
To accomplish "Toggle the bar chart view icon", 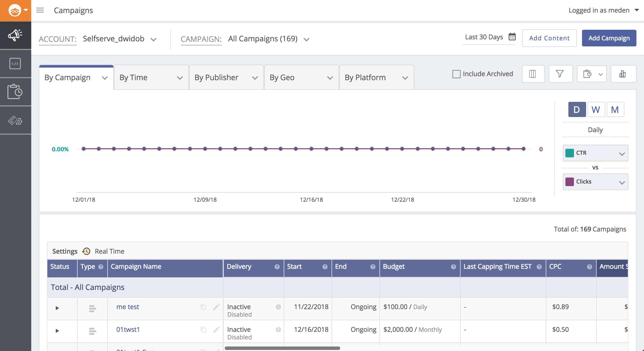I will coord(622,74).
